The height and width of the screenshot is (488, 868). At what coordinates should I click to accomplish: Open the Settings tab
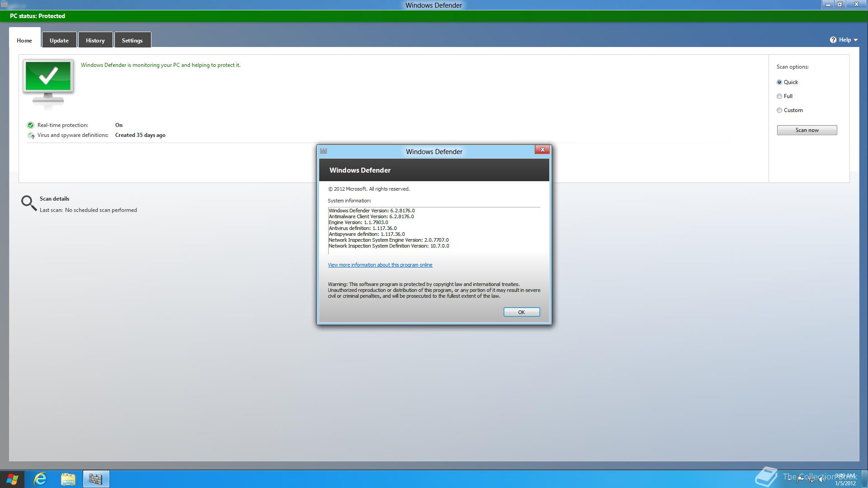132,40
